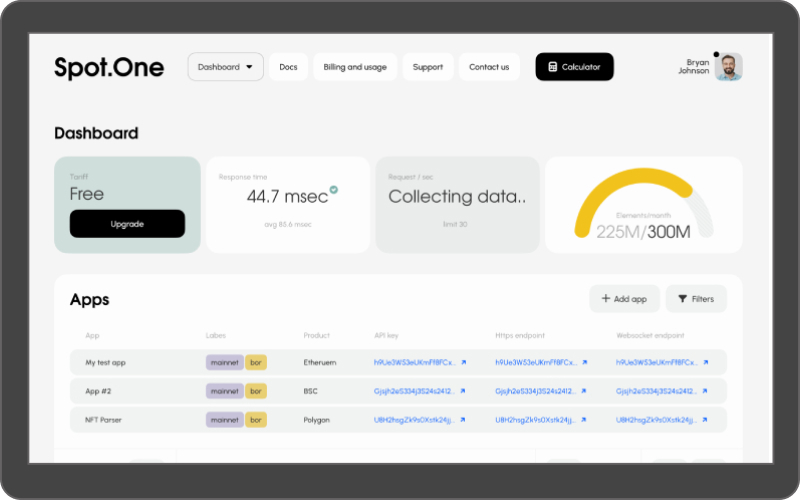The image size is (800, 500).
Task: Open the API key arrow icon for My test app
Action: [x=463, y=362]
